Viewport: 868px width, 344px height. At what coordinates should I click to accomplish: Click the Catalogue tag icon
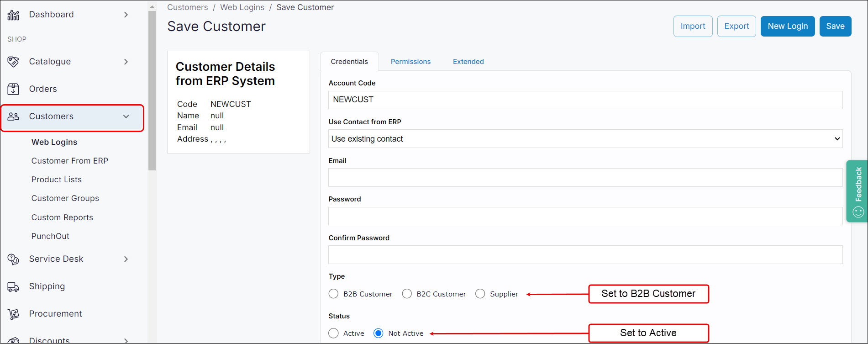coord(13,62)
